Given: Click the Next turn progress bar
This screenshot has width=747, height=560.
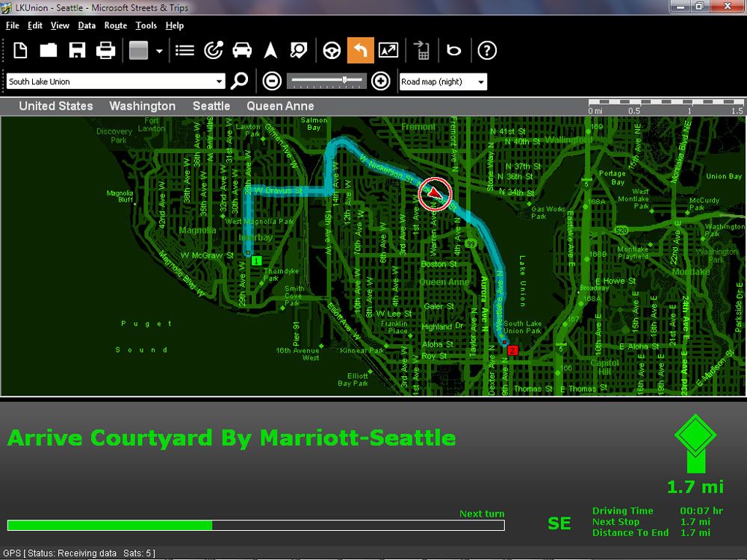Looking at the screenshot, I should [255, 525].
